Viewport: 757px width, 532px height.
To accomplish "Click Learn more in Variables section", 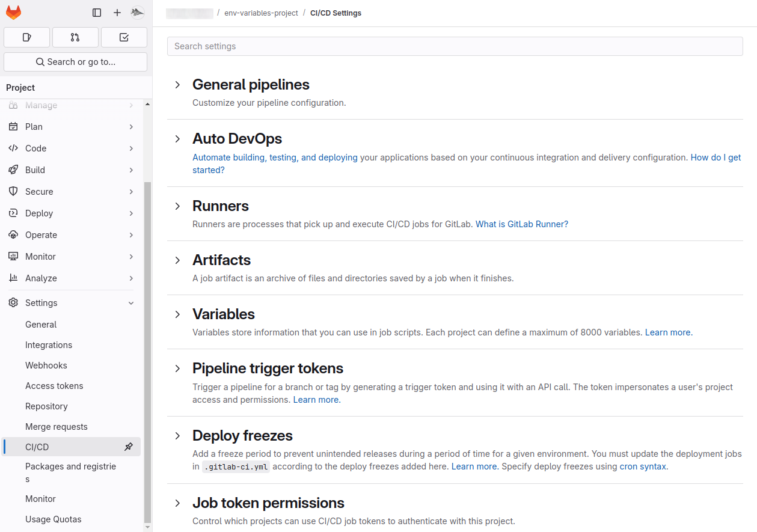I will (669, 332).
